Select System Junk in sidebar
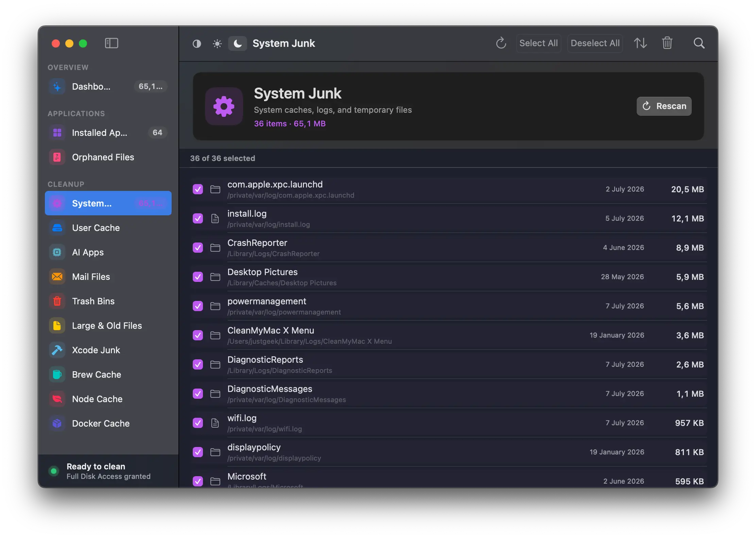Image resolution: width=756 pixels, height=538 pixels. coord(108,203)
